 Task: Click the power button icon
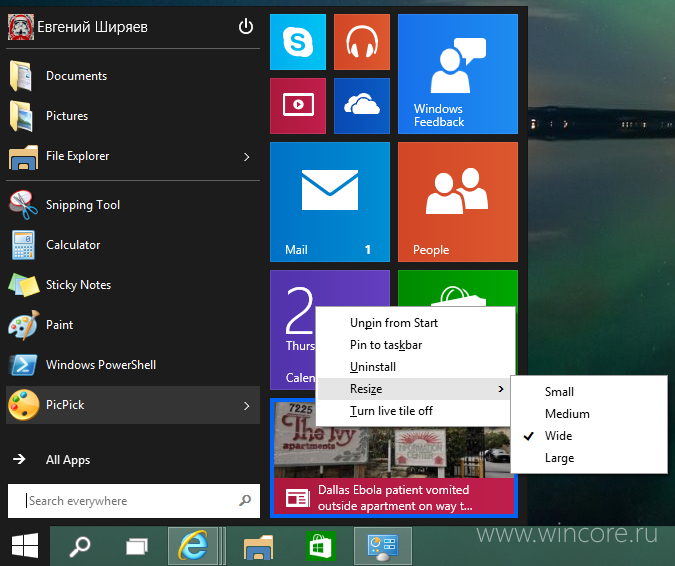[x=246, y=27]
